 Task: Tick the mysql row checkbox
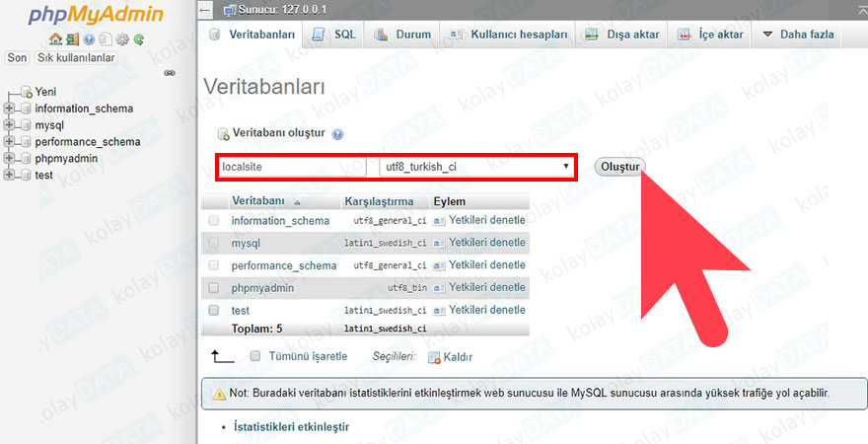point(214,243)
